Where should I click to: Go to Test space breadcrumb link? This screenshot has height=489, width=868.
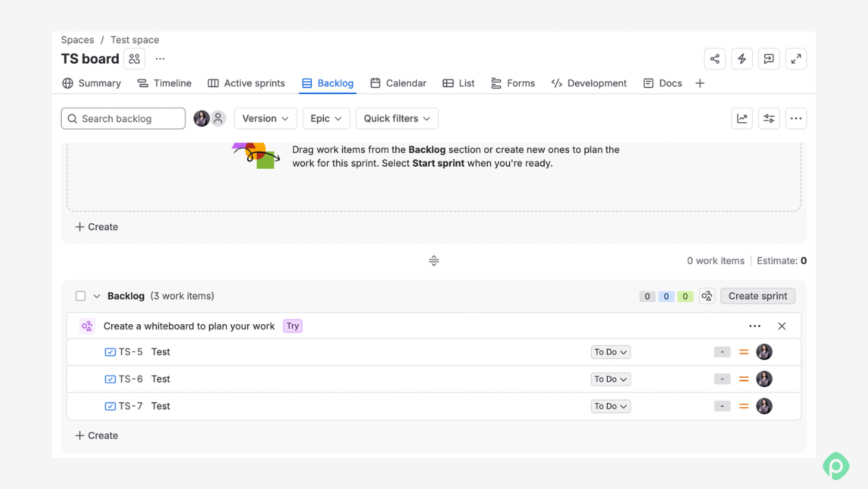[135, 40]
